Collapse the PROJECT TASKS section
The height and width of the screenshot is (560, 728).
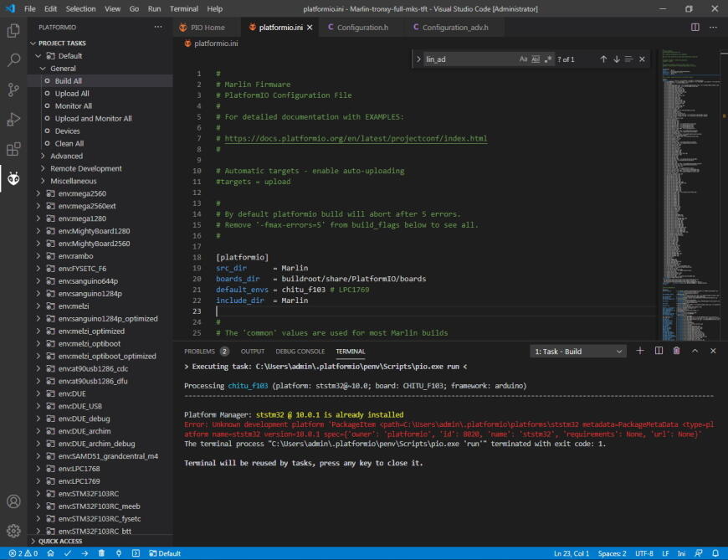(62, 43)
